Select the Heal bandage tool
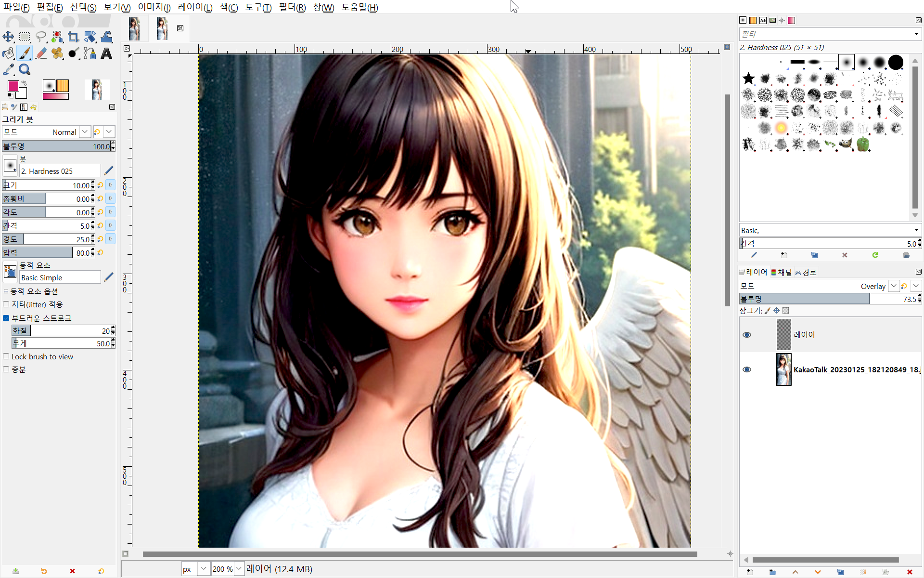The height and width of the screenshot is (578, 924). [57, 53]
